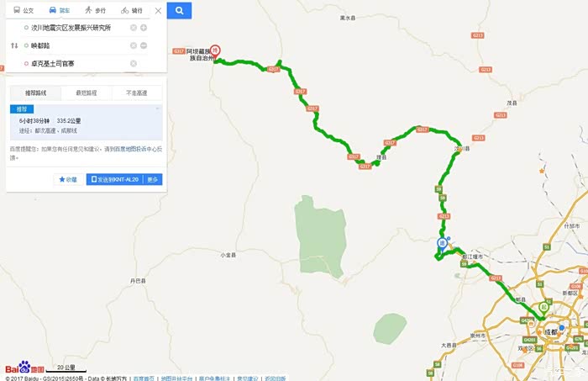The image size is (588, 381).
Task: Click the blue waypoint marker on route
Action: (443, 245)
